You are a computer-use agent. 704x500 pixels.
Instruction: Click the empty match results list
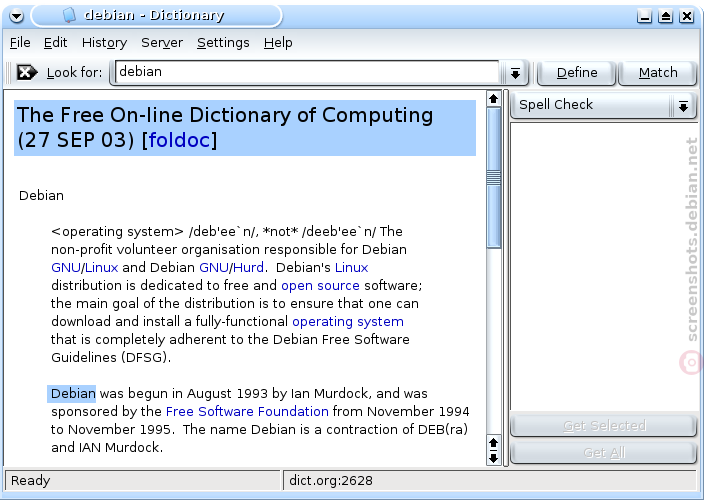(603, 267)
